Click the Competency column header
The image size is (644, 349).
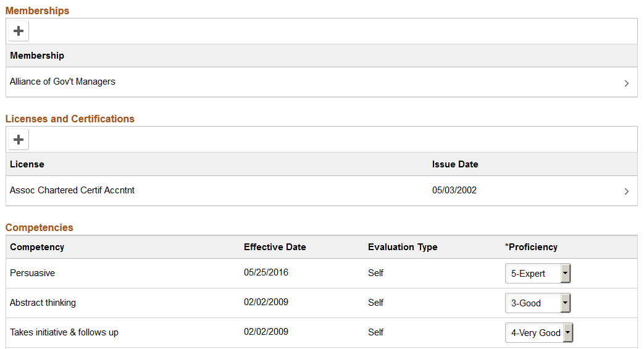37,247
